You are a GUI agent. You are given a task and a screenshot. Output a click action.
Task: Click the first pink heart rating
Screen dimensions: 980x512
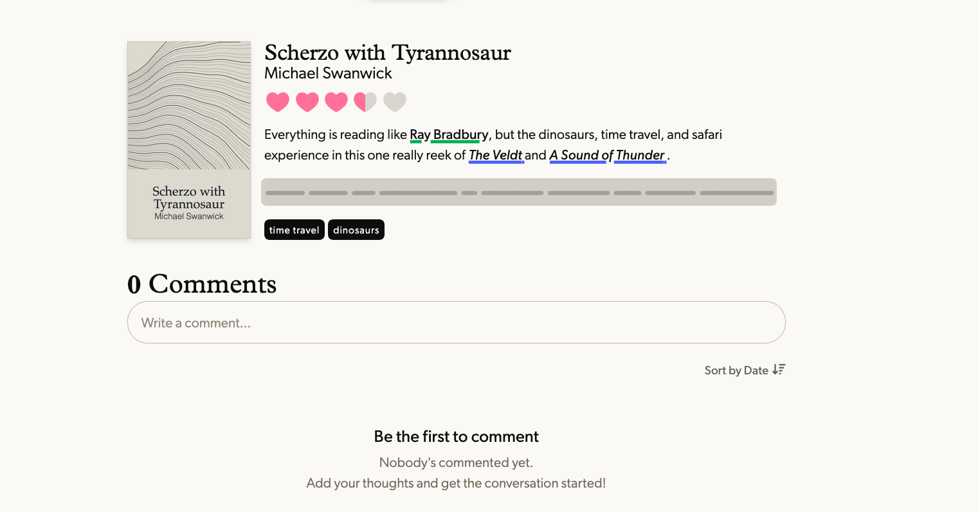tap(278, 102)
